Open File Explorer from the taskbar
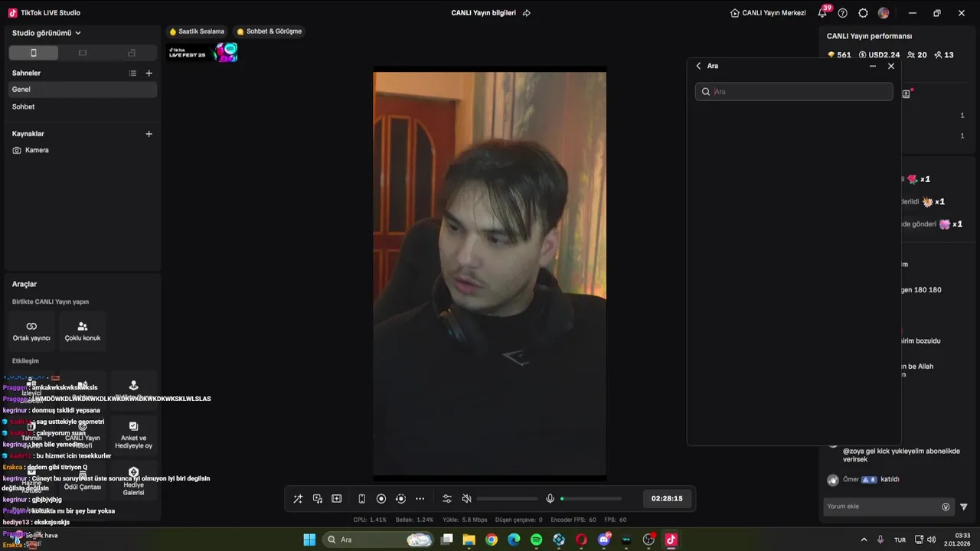 [469, 540]
